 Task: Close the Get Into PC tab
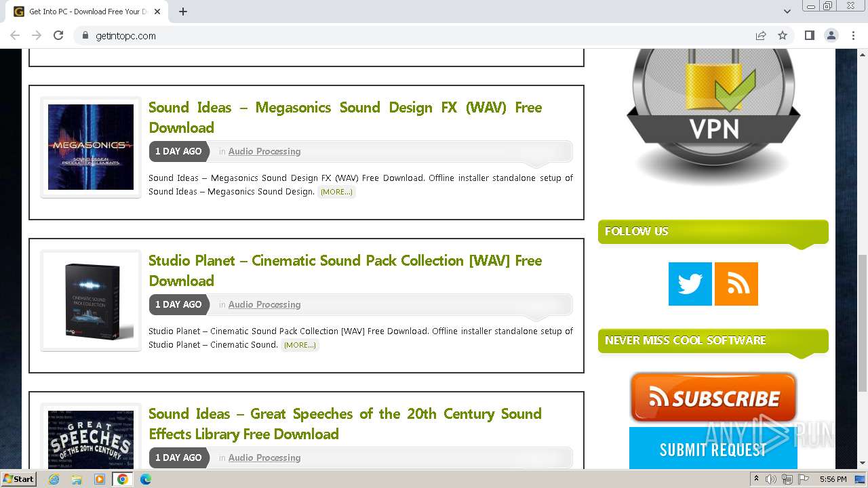click(x=158, y=12)
